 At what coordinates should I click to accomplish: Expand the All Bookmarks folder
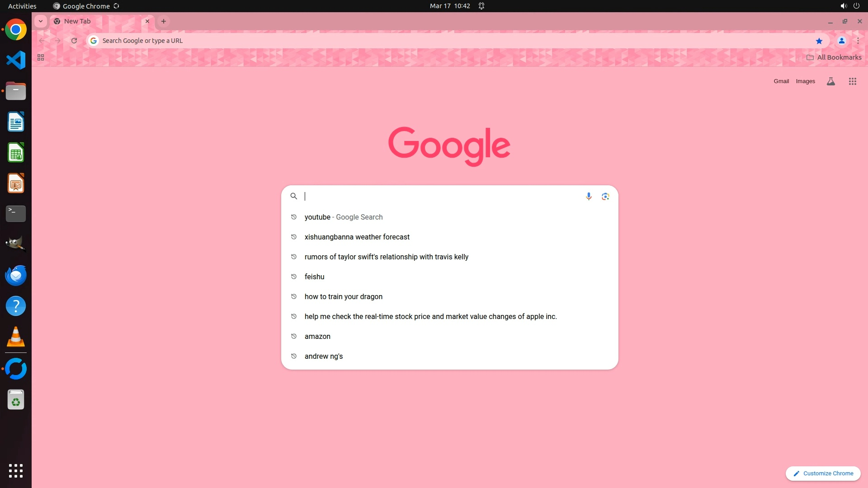click(834, 57)
